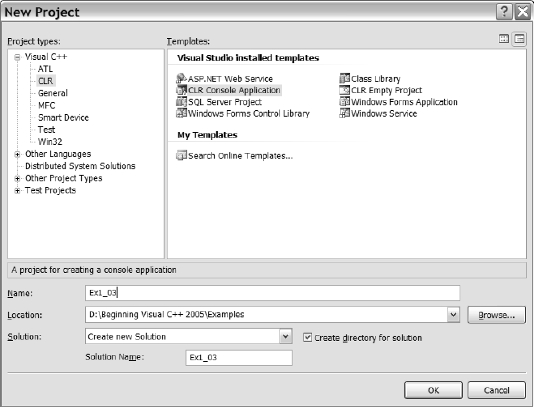Image resolution: width=534 pixels, height=407 pixels.
Task: Uncheck Create directory for solution
Action: pyautogui.click(x=307, y=338)
